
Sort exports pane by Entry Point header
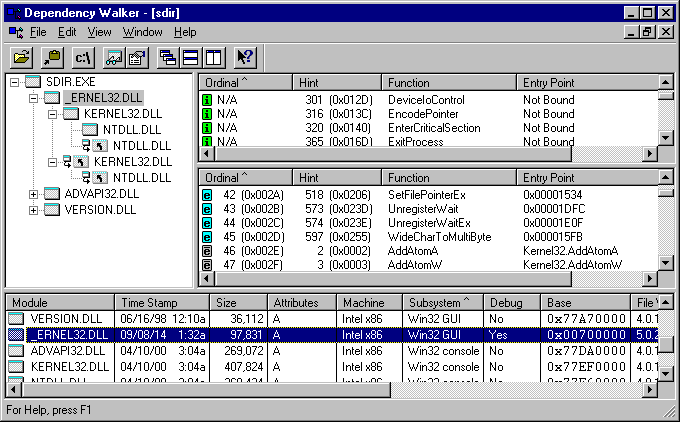coord(587,178)
